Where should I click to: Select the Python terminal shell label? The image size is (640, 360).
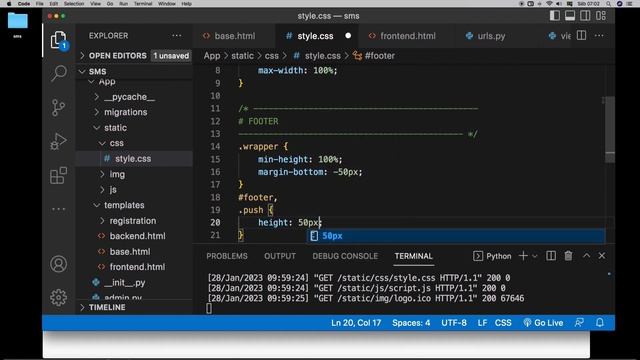click(492, 256)
